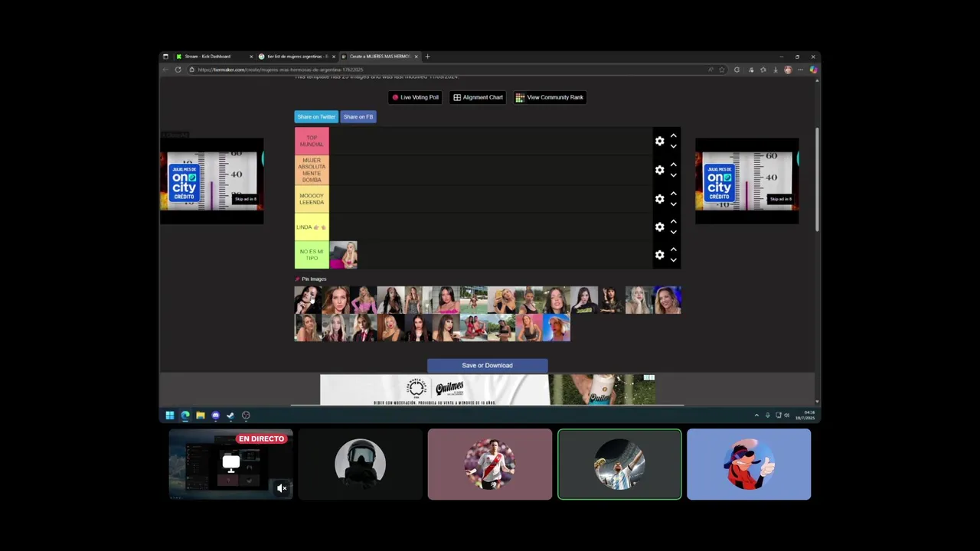The image size is (980, 551).
Task: Open a new browser tab
Action: point(427,57)
